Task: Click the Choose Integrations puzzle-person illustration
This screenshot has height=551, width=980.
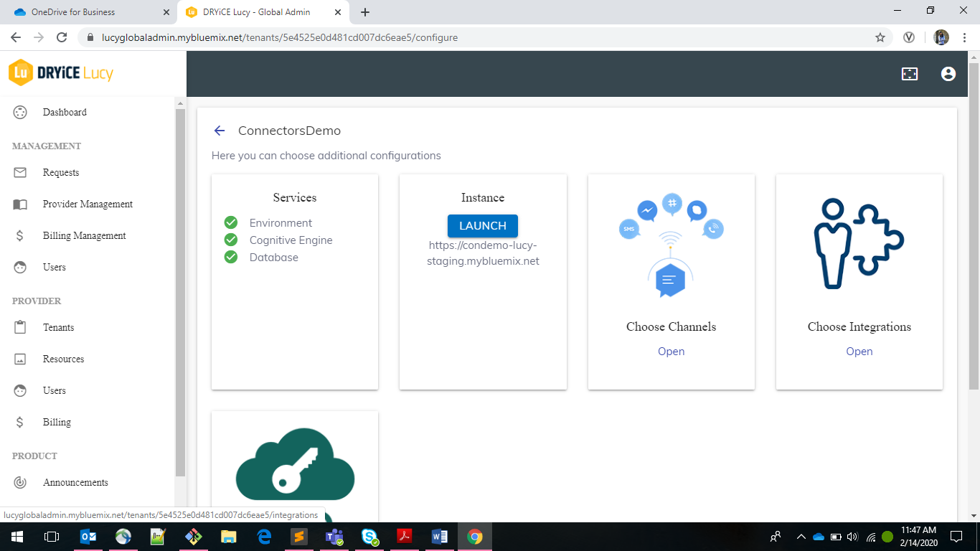Action: (x=859, y=244)
